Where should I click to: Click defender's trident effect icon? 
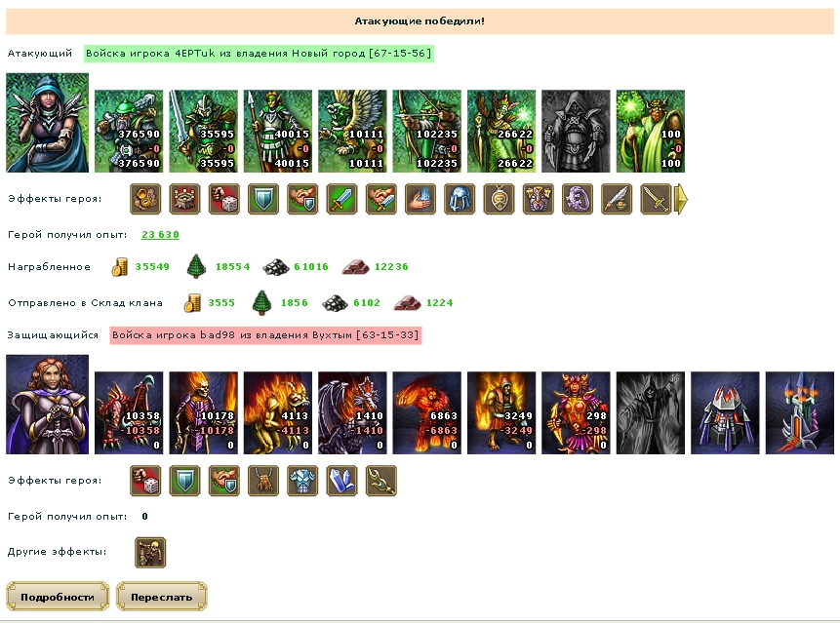click(380, 481)
